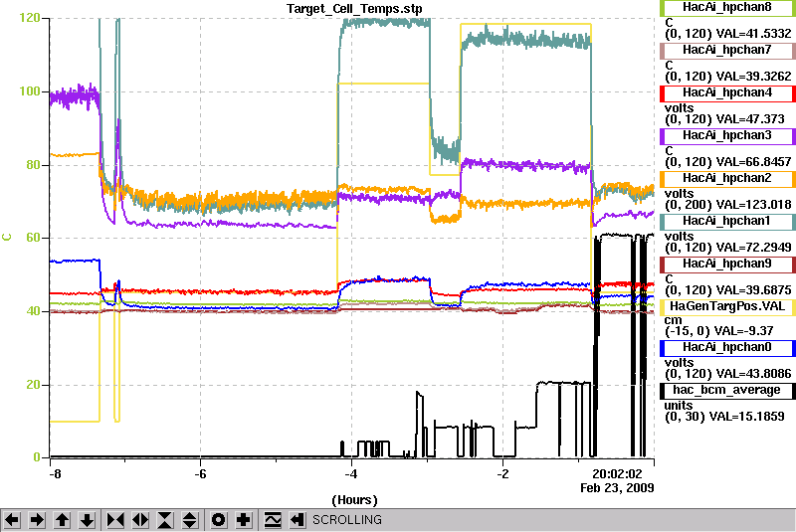Click the -8 tick on the time axis
The image size is (796, 532).
pos(57,474)
